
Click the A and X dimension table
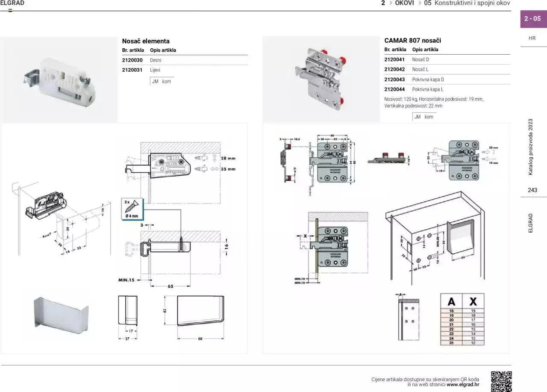462,319
